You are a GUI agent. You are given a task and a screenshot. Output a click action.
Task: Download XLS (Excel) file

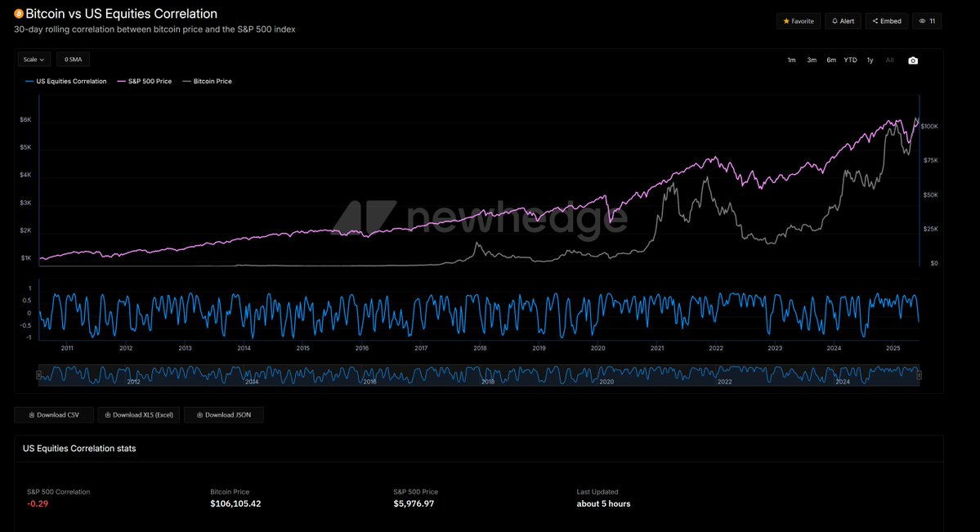pyautogui.click(x=139, y=415)
